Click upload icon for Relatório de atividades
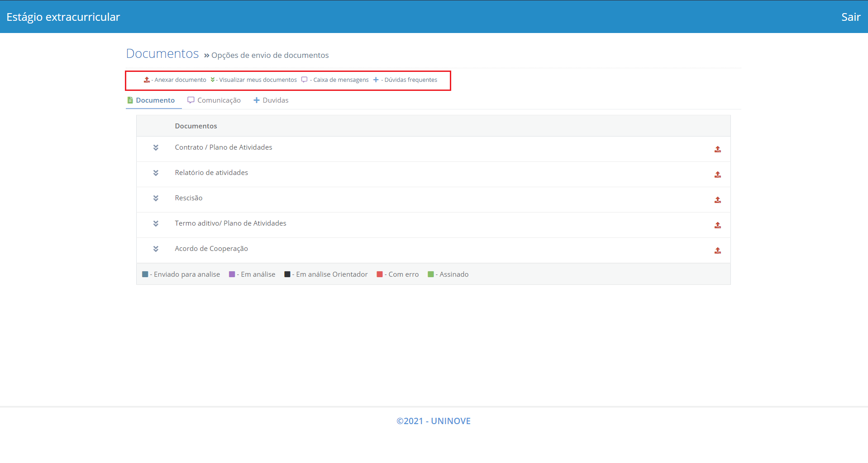The width and height of the screenshot is (868, 463). (717, 175)
